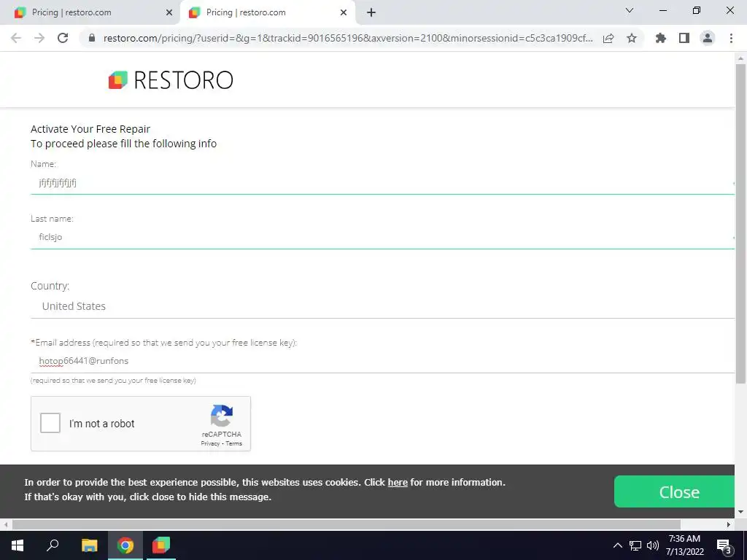Click the Name input field
Image resolution: width=747 pixels, height=560 pixels.
click(382, 183)
